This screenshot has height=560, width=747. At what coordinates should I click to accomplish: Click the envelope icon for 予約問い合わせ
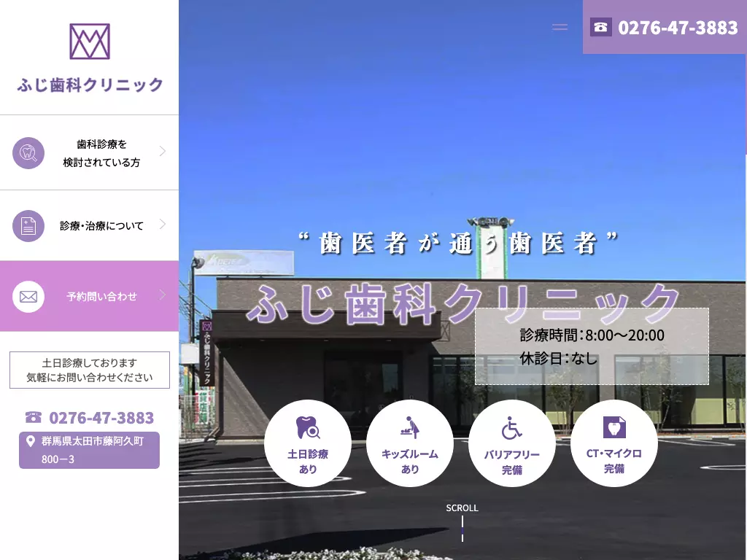point(28,297)
